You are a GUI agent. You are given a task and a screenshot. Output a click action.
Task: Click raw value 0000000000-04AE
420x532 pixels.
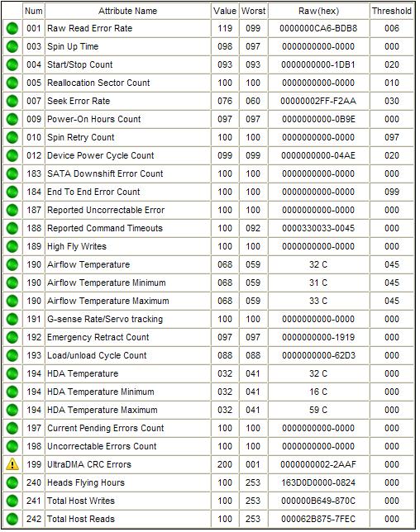tap(318, 156)
